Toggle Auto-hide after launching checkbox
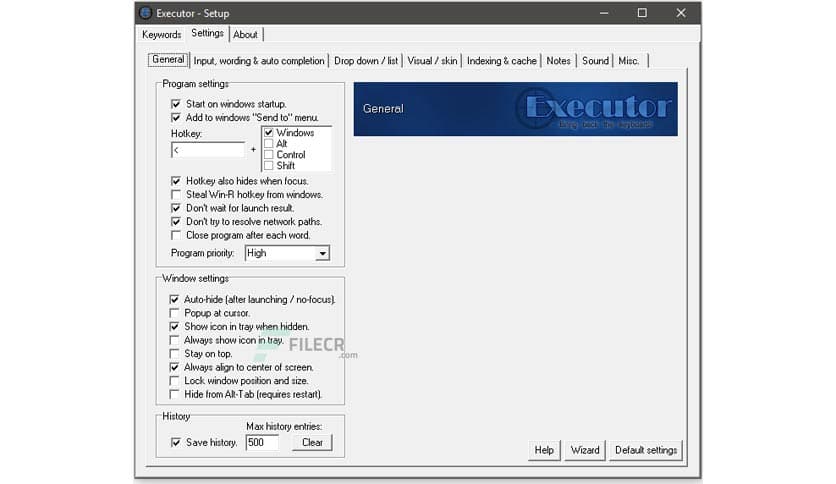Screen dimensions: 836x484 tap(174, 300)
